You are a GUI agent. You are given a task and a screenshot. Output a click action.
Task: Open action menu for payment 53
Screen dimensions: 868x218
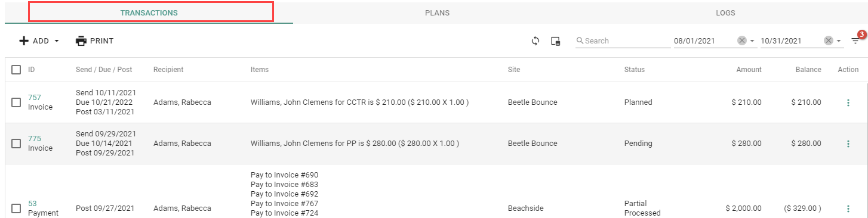[x=848, y=208]
